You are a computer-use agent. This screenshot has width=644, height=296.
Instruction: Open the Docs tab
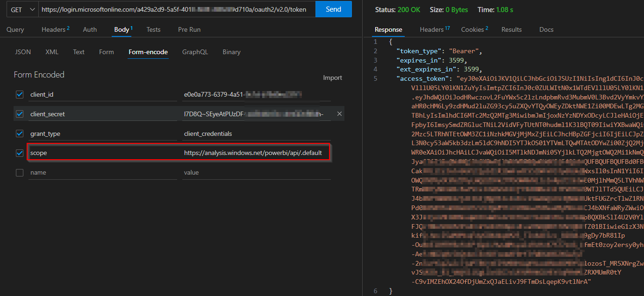click(x=546, y=29)
